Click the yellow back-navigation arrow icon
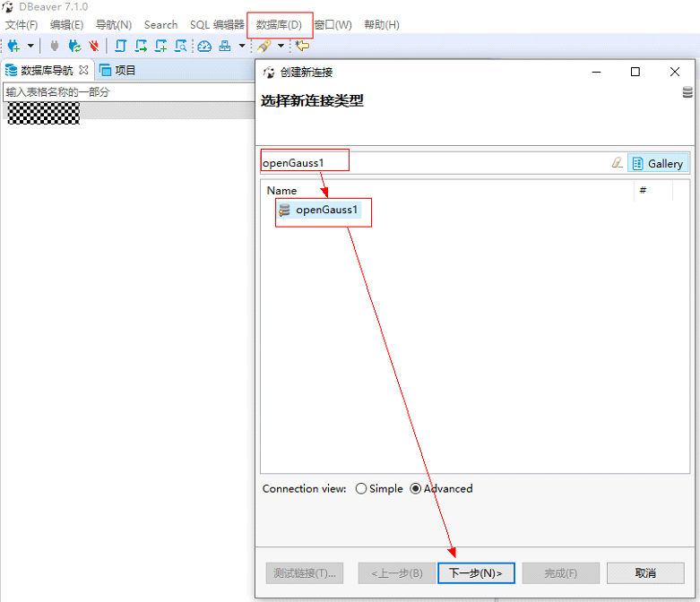This screenshot has width=700, height=602. click(x=302, y=46)
